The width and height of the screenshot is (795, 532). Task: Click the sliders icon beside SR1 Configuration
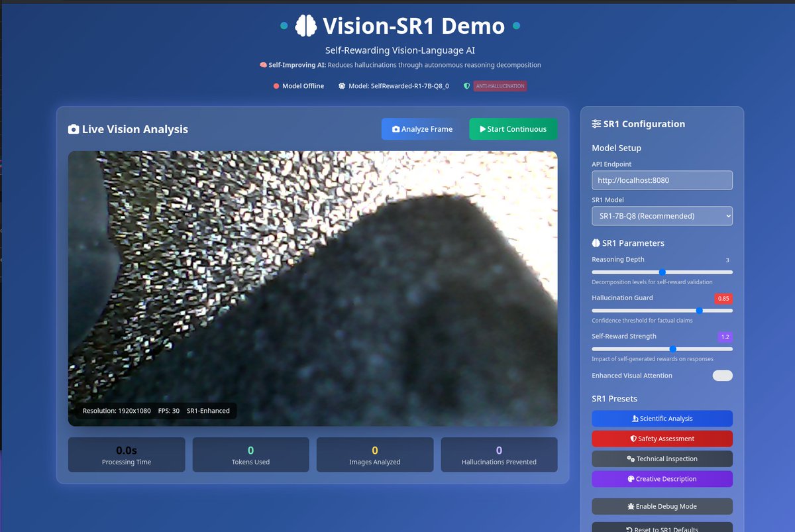point(596,124)
